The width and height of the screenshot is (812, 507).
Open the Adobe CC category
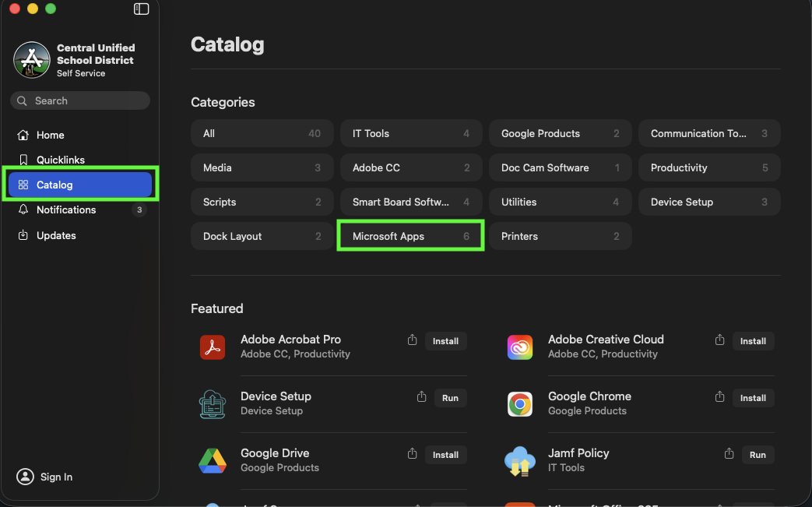[411, 167]
